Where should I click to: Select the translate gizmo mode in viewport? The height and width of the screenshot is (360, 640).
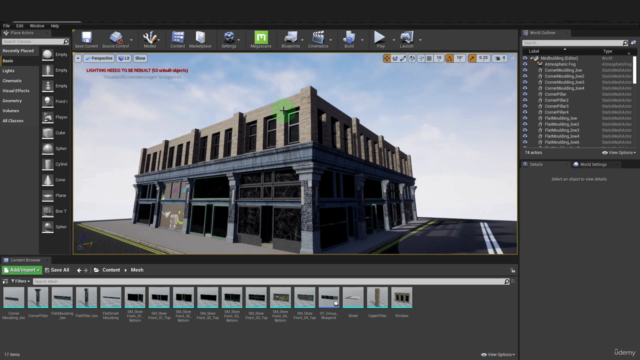click(387, 58)
